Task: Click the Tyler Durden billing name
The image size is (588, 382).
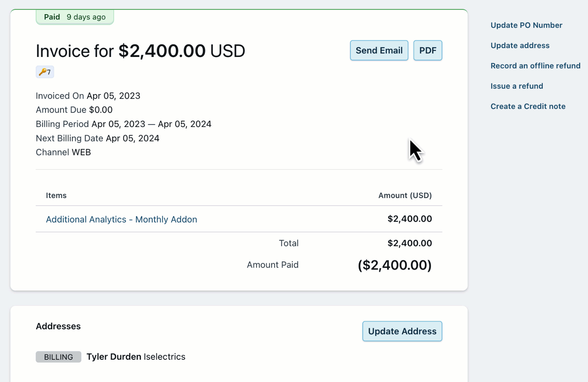Action: coord(114,357)
